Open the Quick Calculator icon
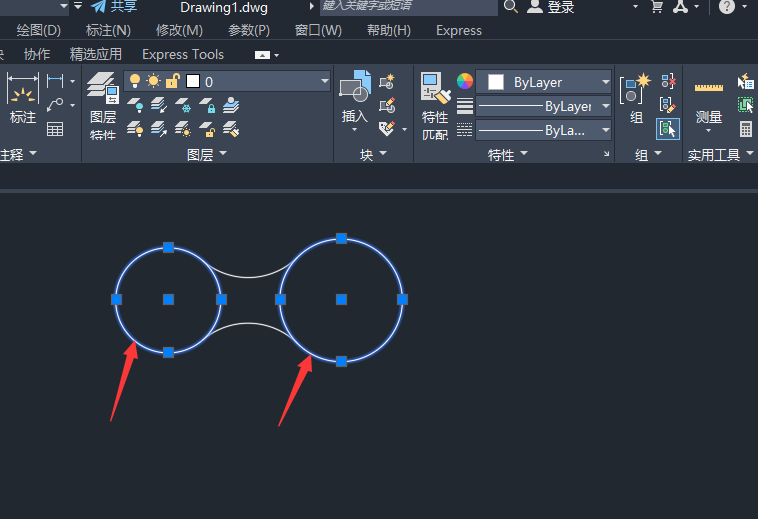Screen dimensions: 758x519 click(746, 129)
